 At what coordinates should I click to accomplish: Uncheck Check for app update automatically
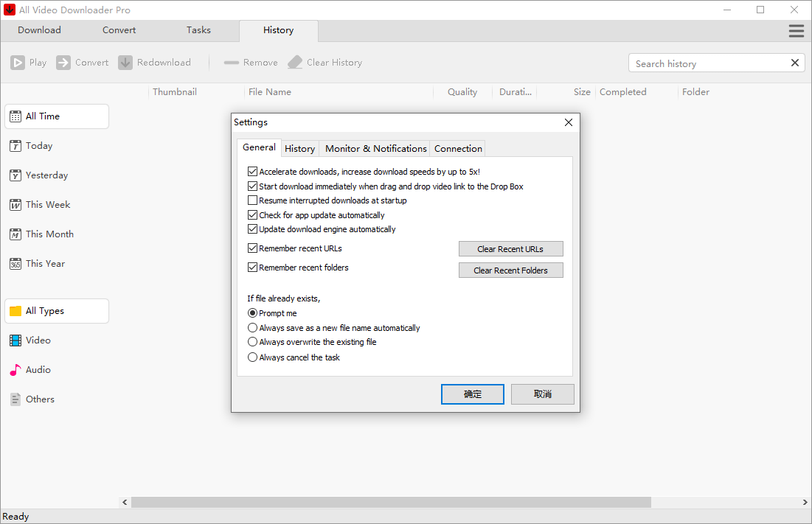point(252,214)
